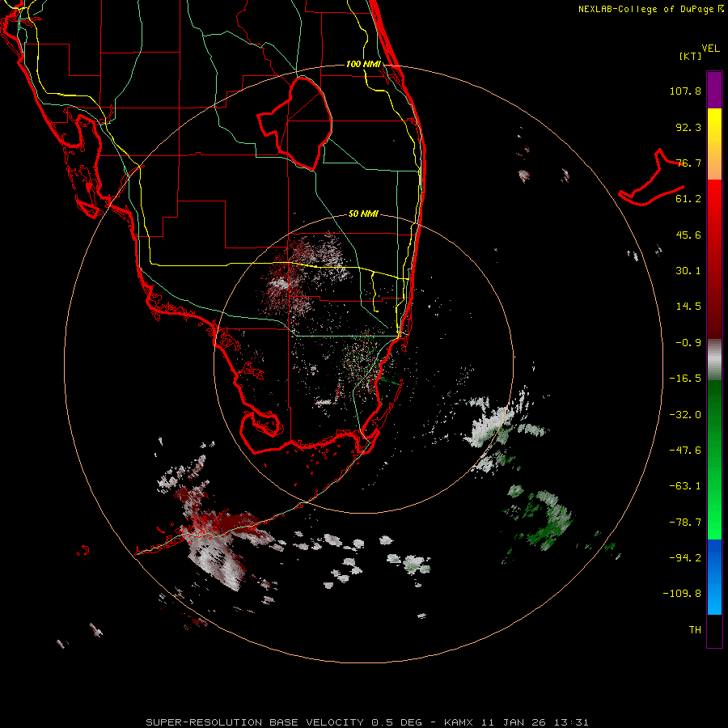
Task: Select the -47.6 legend value
Action: 685,451
